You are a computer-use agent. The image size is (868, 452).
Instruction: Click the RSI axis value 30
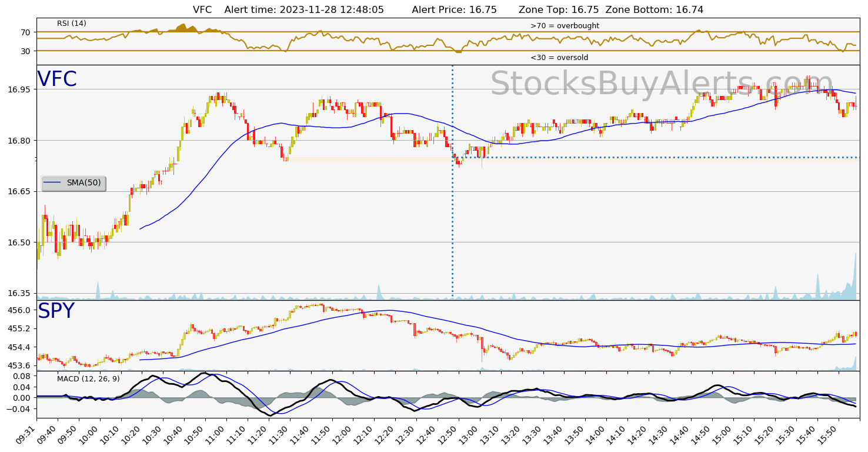(25, 51)
